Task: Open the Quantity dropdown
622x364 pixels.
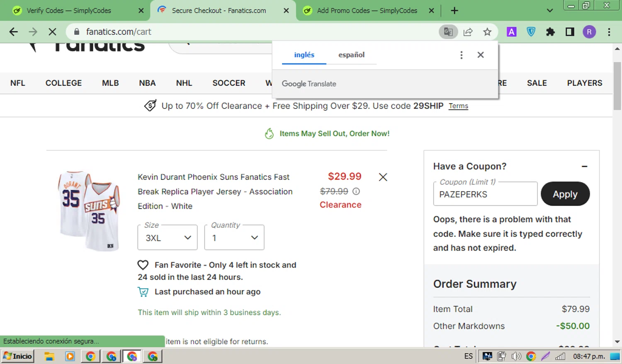Action: pos(234,237)
